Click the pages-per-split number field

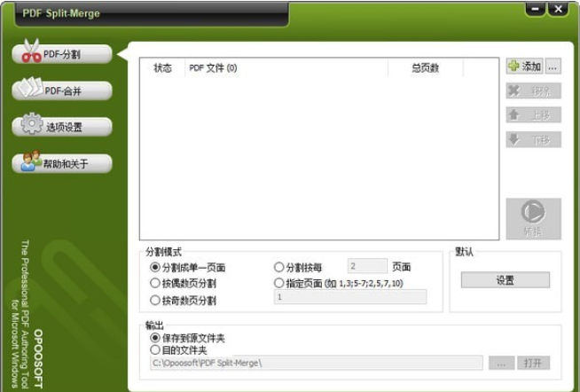click(367, 266)
